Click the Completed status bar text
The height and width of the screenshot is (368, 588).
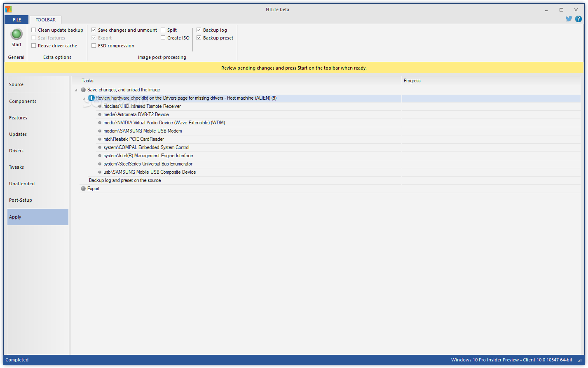coord(17,360)
